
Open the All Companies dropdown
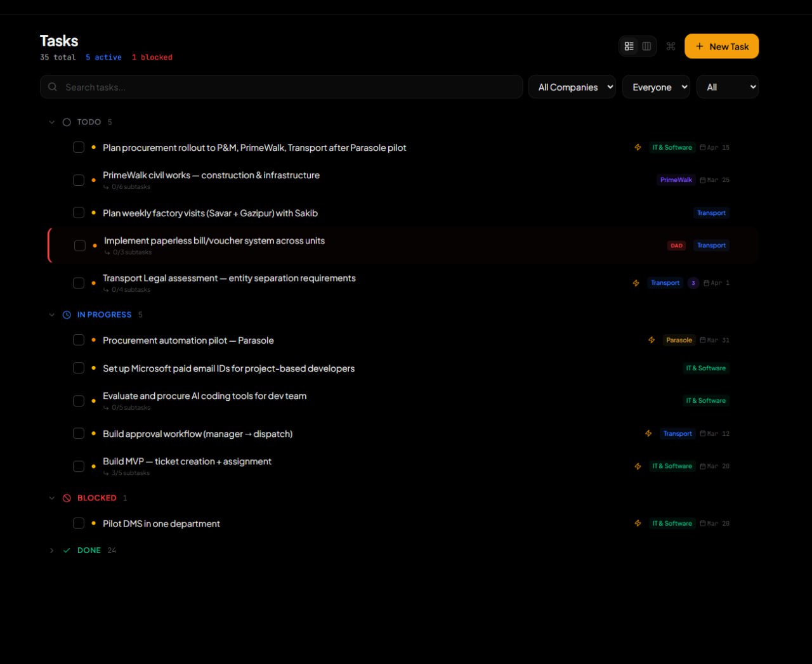point(572,87)
